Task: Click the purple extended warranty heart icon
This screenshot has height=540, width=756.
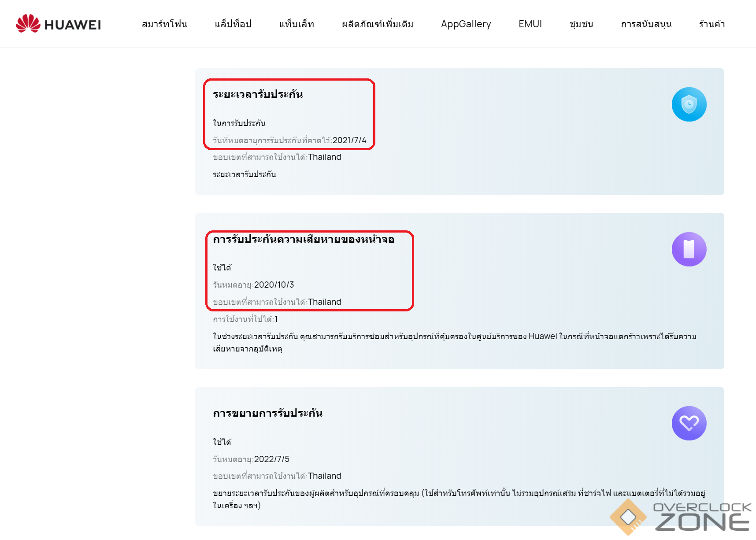Action: pyautogui.click(x=689, y=423)
